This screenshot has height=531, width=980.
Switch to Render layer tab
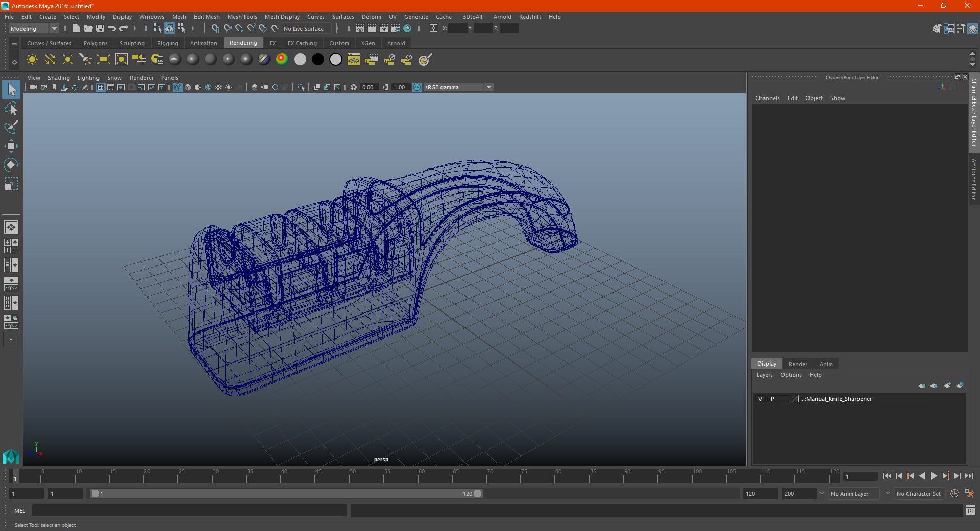click(798, 364)
